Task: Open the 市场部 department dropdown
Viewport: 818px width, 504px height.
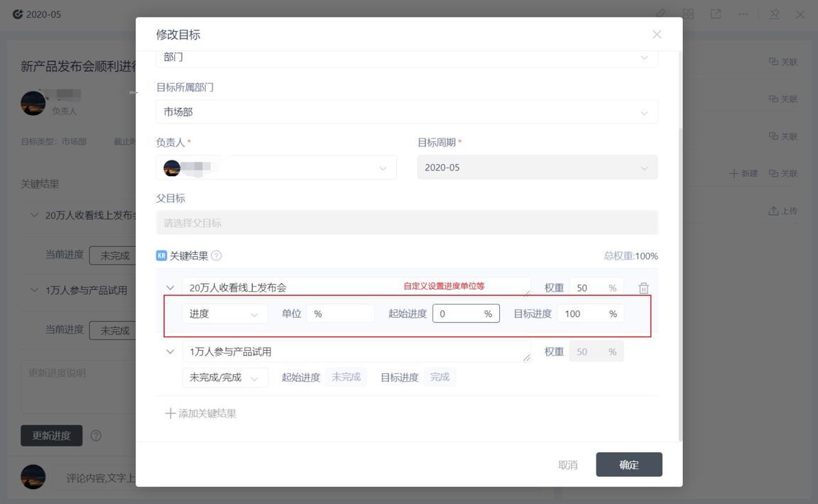Action: coord(407,112)
